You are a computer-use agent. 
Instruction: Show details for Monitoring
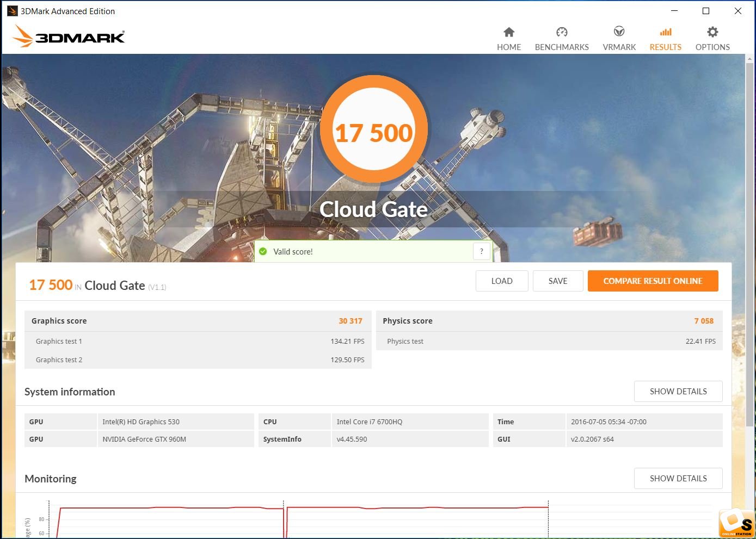tap(678, 479)
